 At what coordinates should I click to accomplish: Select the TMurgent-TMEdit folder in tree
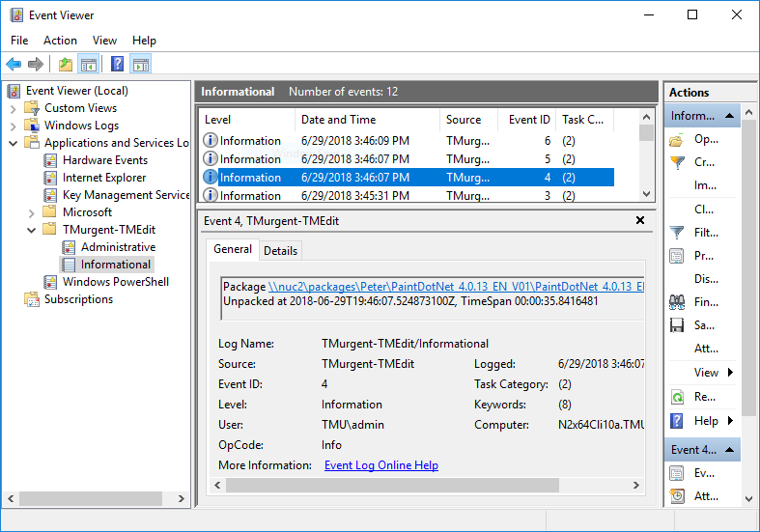click(x=108, y=230)
